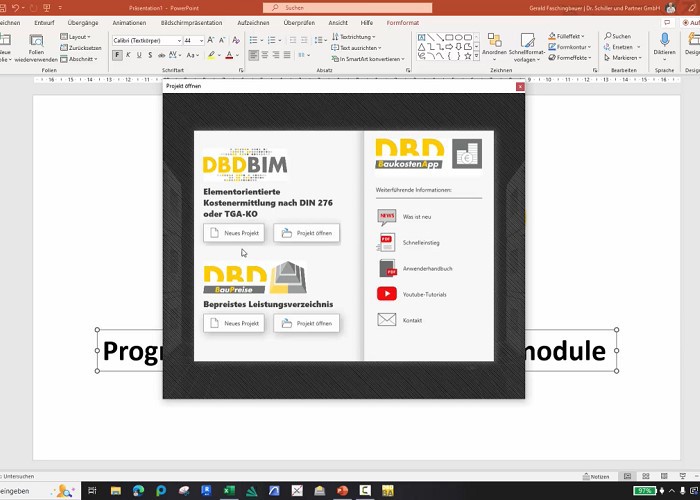Increase font size in PowerPoint ribbon
Screen dimensions: 700x500
[211, 40]
